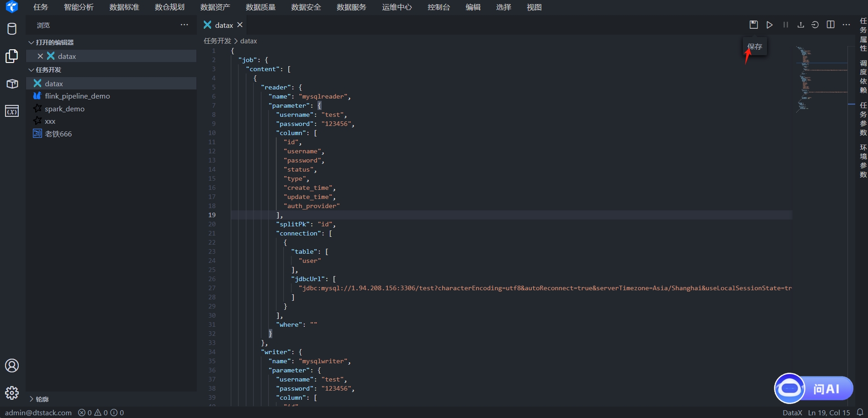Place cursor on "where" key
The image size is (868, 418).
click(289, 324)
